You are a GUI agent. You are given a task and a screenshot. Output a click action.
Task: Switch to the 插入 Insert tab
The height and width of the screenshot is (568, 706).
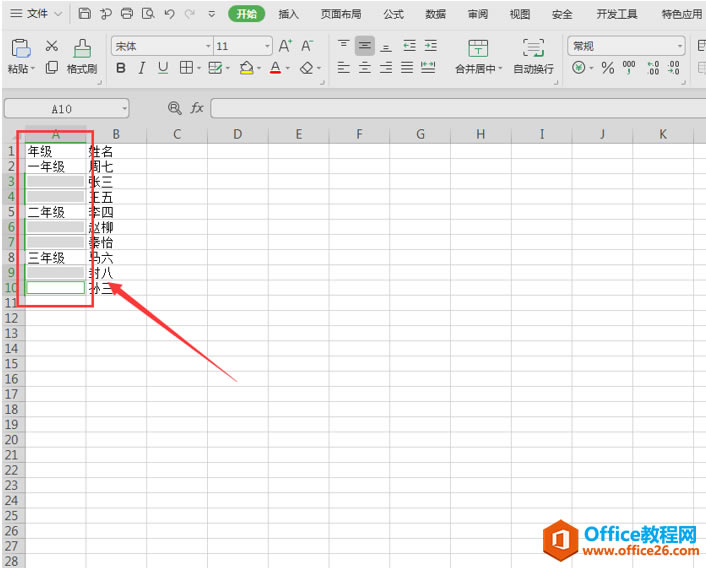tap(289, 14)
